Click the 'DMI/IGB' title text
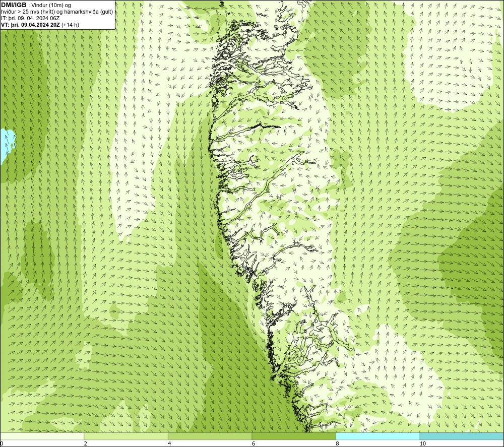Screen dimensions: 504x447 [x=14, y=5]
